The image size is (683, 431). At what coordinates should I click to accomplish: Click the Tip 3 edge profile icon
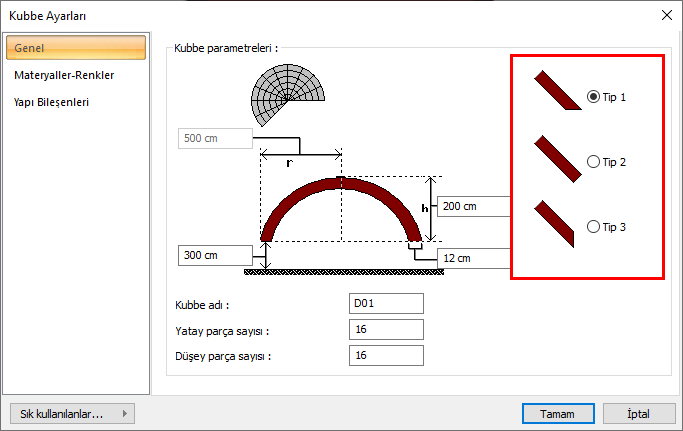click(554, 224)
